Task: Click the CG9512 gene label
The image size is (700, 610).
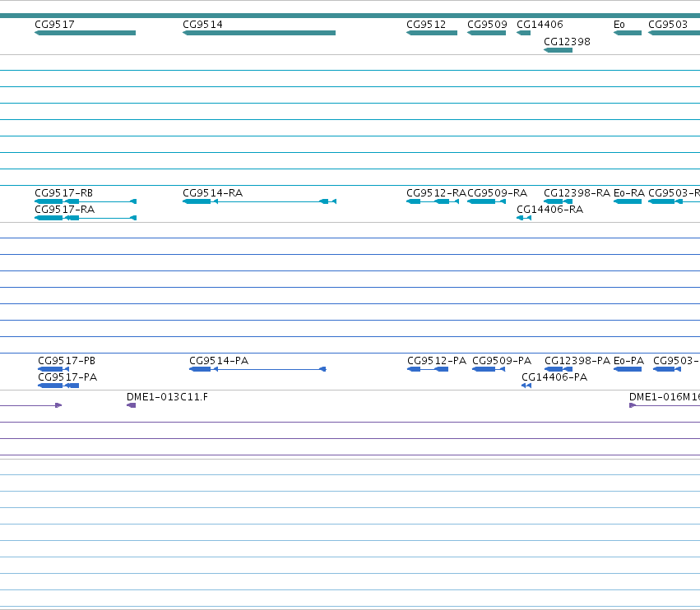Action: 426,25
